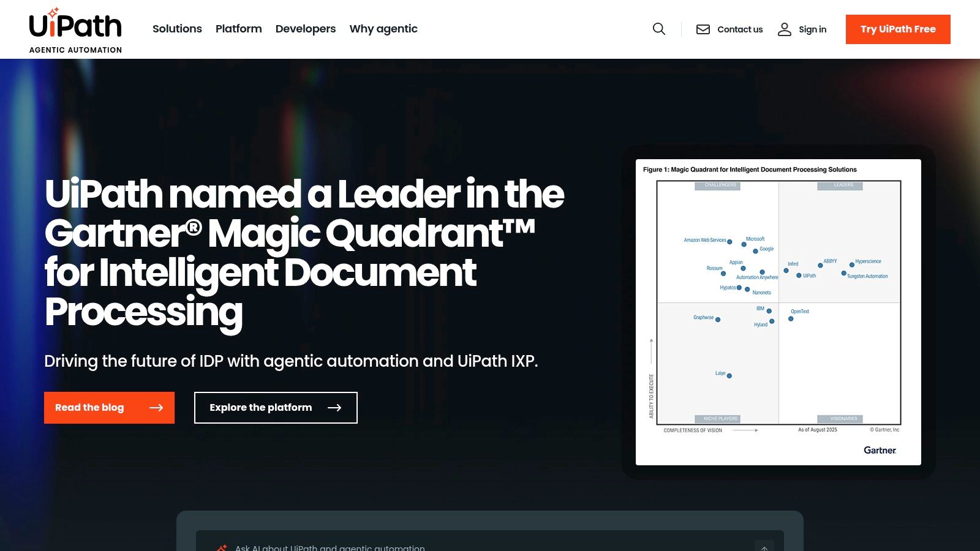Expand the Developers navigation menu

click(x=306, y=29)
